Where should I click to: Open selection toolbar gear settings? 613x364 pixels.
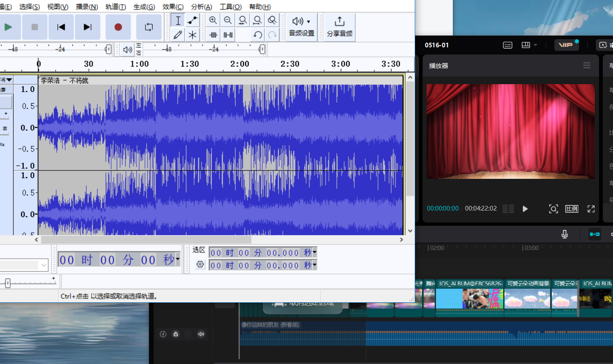[x=200, y=265]
